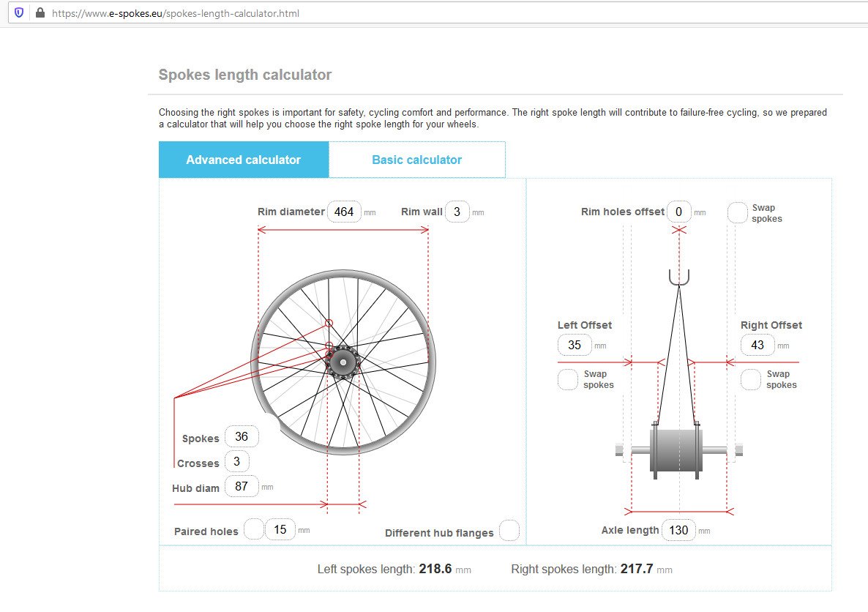Click the Right Offset field showing 43
868x612 pixels.
[757, 345]
